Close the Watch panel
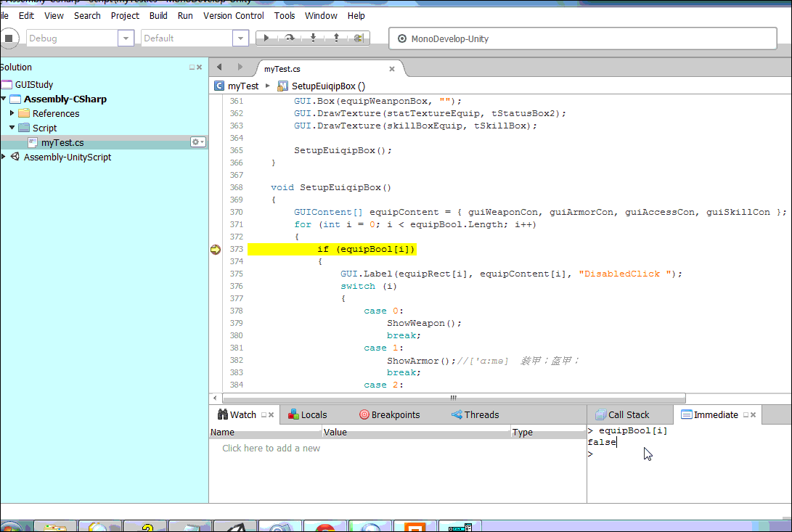 pyautogui.click(x=272, y=415)
